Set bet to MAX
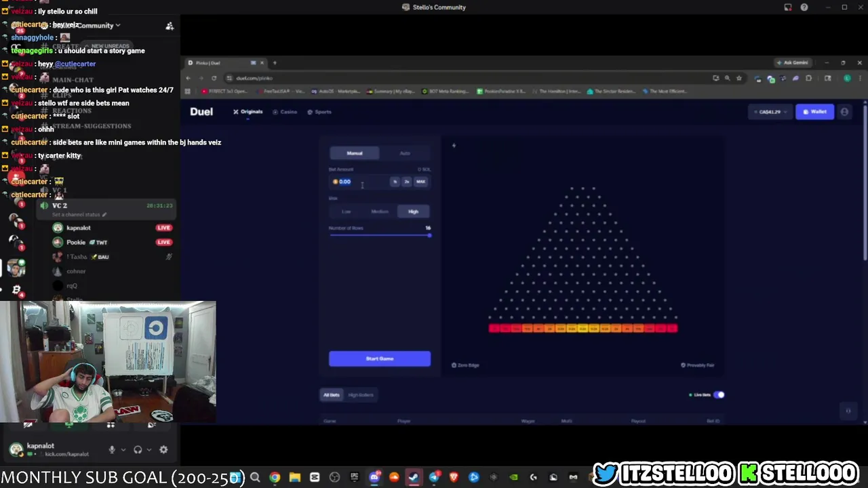Screen dimensions: 868x488 click(x=420, y=182)
